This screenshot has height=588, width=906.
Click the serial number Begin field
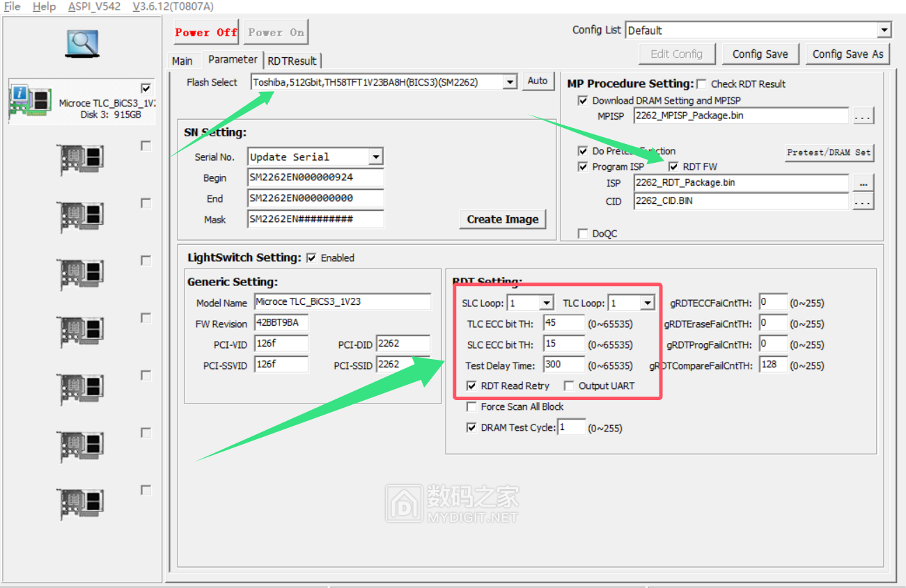coord(315,177)
